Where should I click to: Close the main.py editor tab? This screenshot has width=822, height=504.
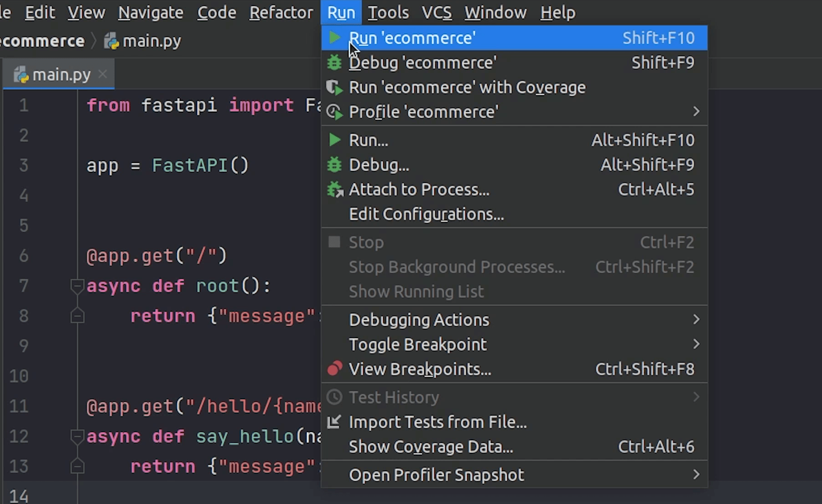[x=103, y=74]
